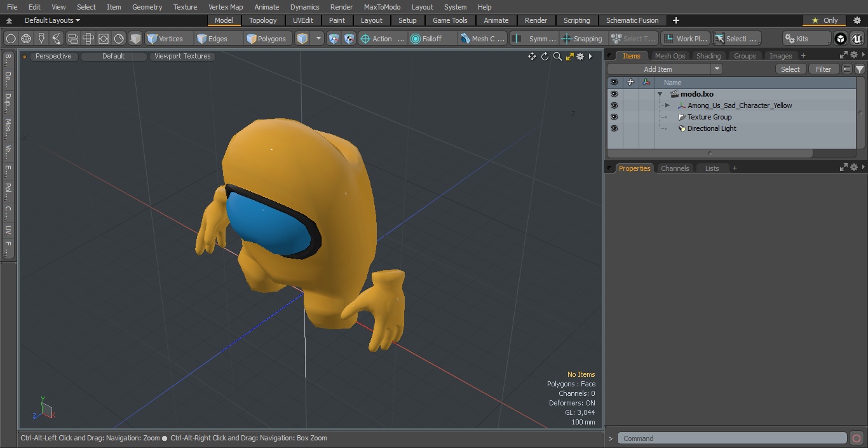Switch to the Shading tab

pyautogui.click(x=709, y=56)
